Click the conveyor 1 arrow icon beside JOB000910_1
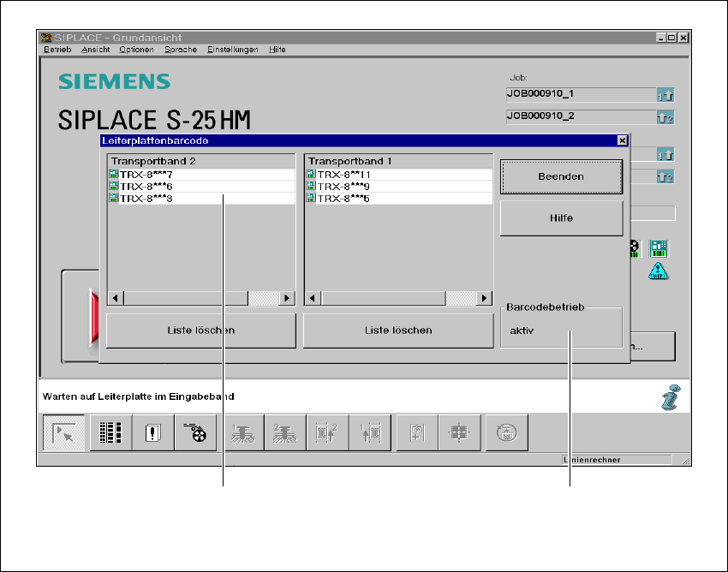Viewport: 728px width, 572px height. [x=665, y=96]
